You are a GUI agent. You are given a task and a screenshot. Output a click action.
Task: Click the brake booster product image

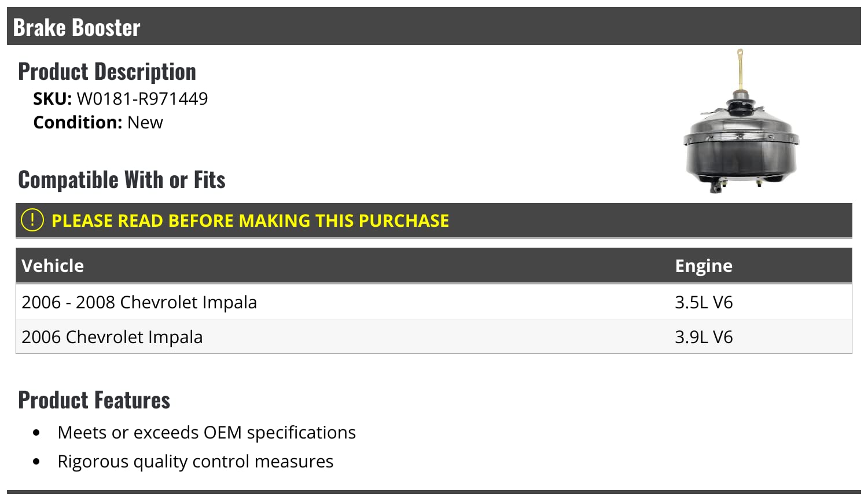(x=740, y=121)
